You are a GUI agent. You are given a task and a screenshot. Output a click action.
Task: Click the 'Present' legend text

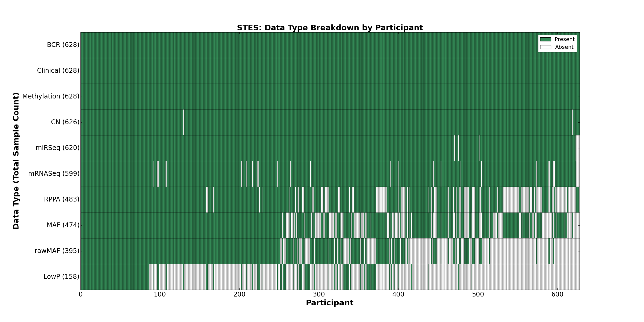(565, 39)
